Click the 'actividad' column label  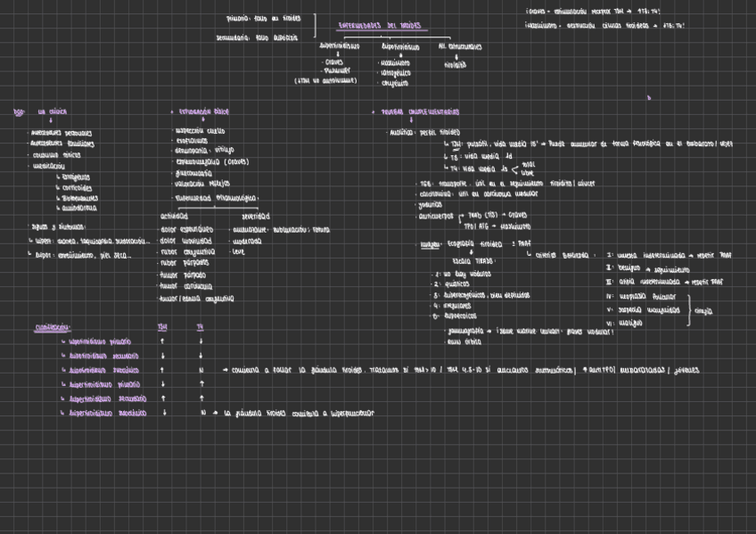pos(174,216)
